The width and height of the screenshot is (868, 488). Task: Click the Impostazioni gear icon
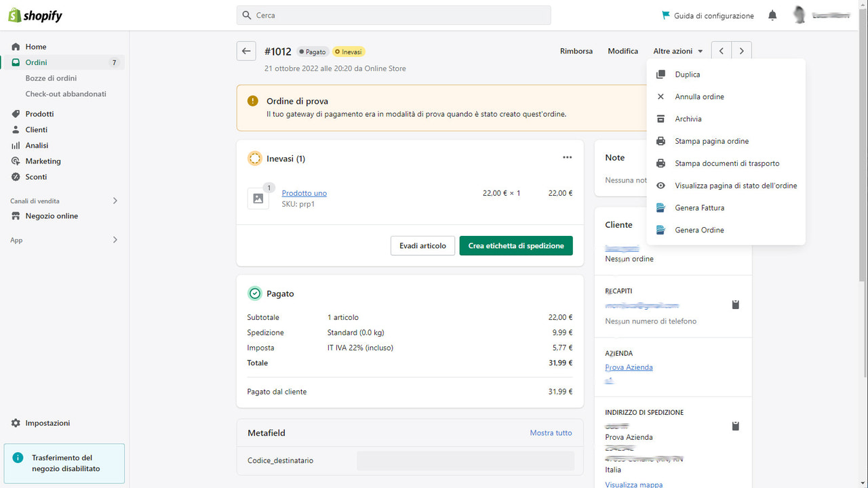[16, 423]
